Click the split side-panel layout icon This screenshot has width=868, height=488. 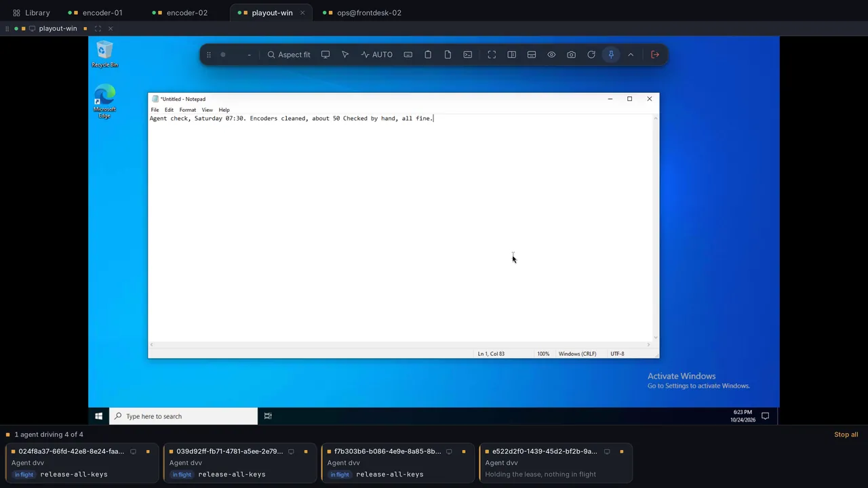click(x=512, y=55)
